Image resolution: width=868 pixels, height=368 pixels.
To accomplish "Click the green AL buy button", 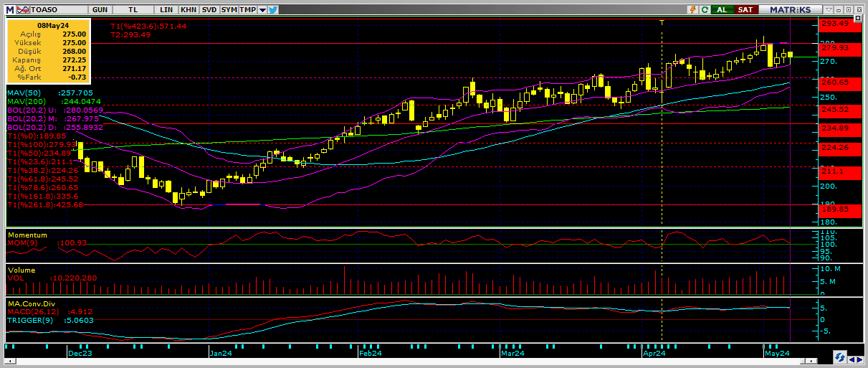I will coord(722,9).
